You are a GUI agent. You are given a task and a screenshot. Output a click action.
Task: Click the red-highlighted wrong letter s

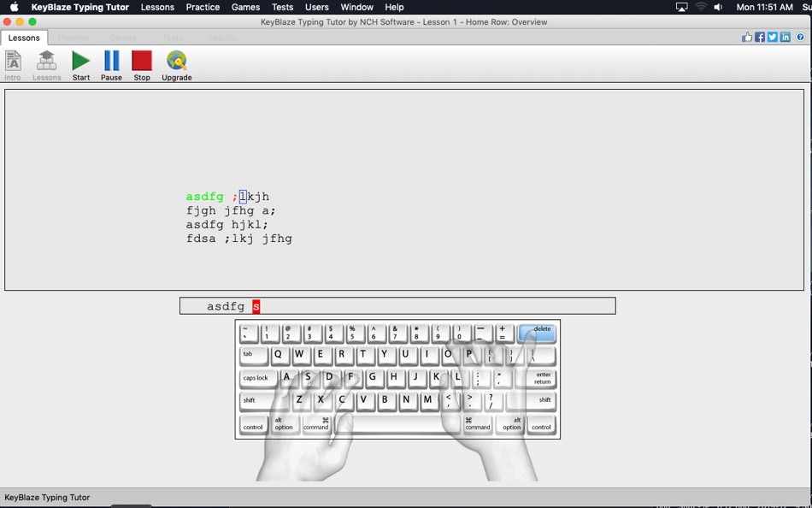click(256, 306)
